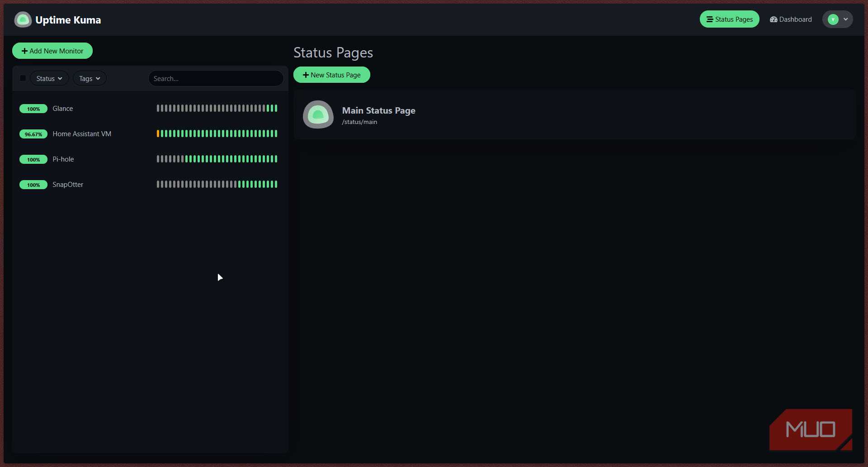
Task: Open the Status Pages nav tab
Action: [x=729, y=19]
